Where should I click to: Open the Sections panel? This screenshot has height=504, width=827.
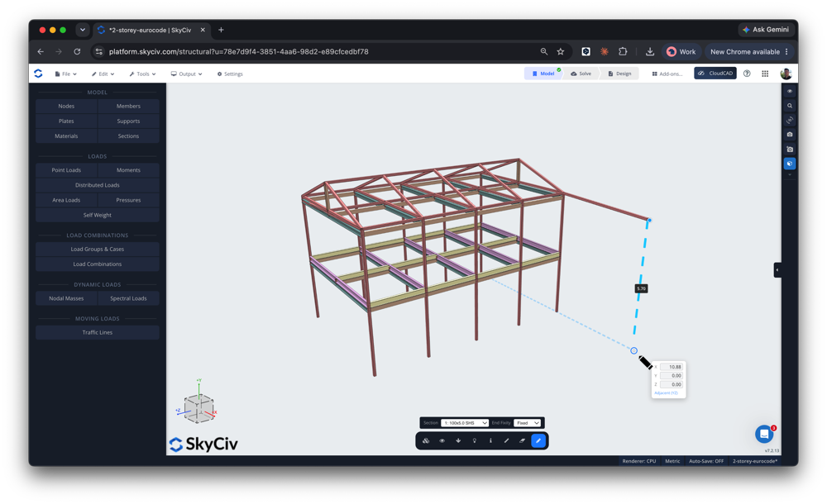[x=129, y=136]
